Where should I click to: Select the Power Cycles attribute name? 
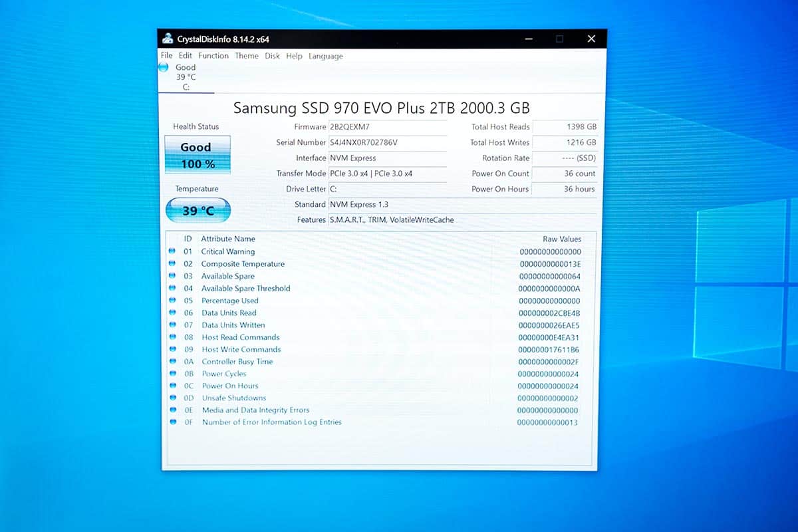click(224, 374)
